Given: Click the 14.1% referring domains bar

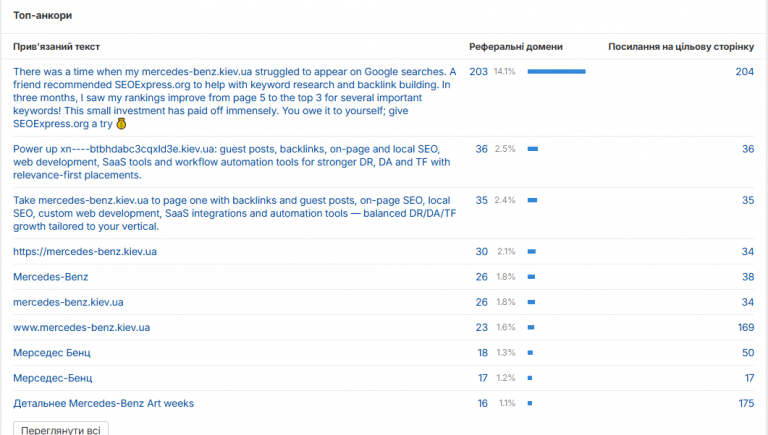Looking at the screenshot, I should tap(556, 72).
